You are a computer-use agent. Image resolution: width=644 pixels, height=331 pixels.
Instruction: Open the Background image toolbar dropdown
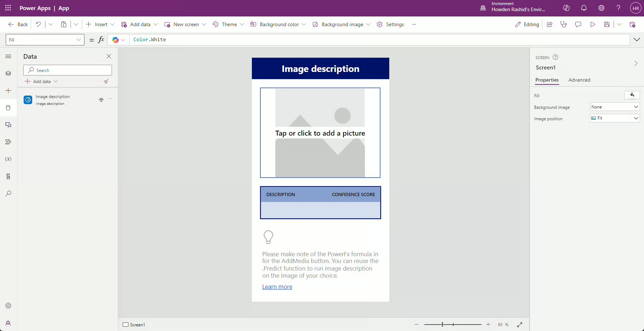[341, 24]
